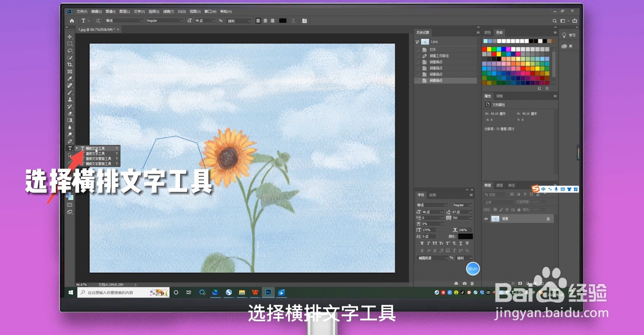
Task: Select the Type tool in toolbar
Action: point(70,148)
